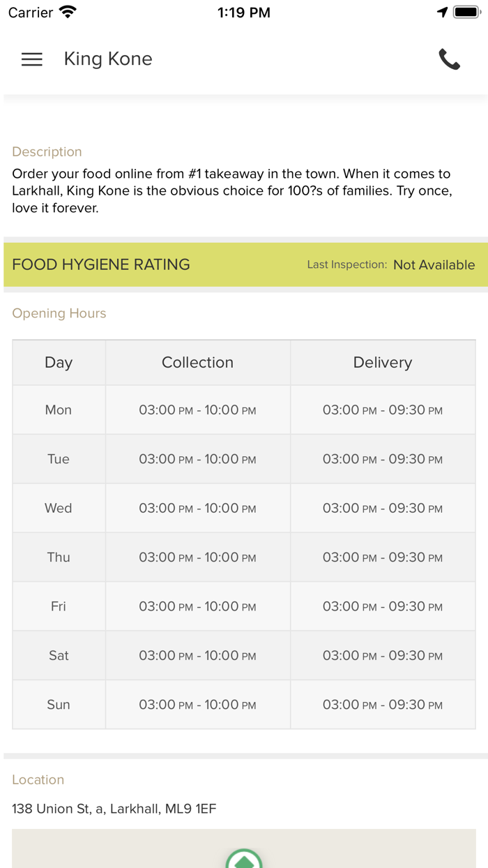Tap Monday collection hours cell
The height and width of the screenshot is (868, 488).
197,410
